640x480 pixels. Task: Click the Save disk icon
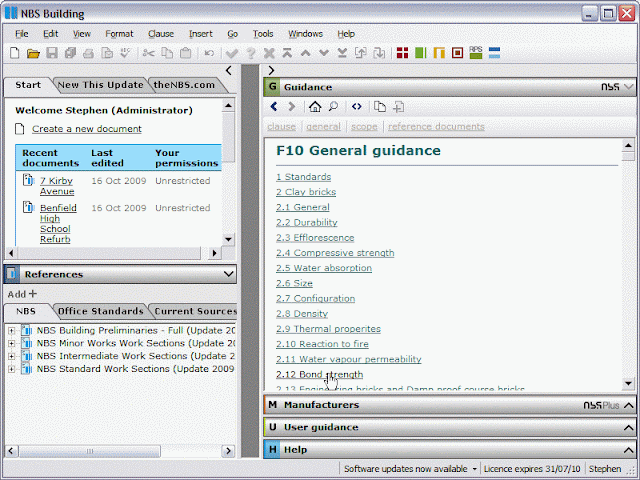point(52,53)
